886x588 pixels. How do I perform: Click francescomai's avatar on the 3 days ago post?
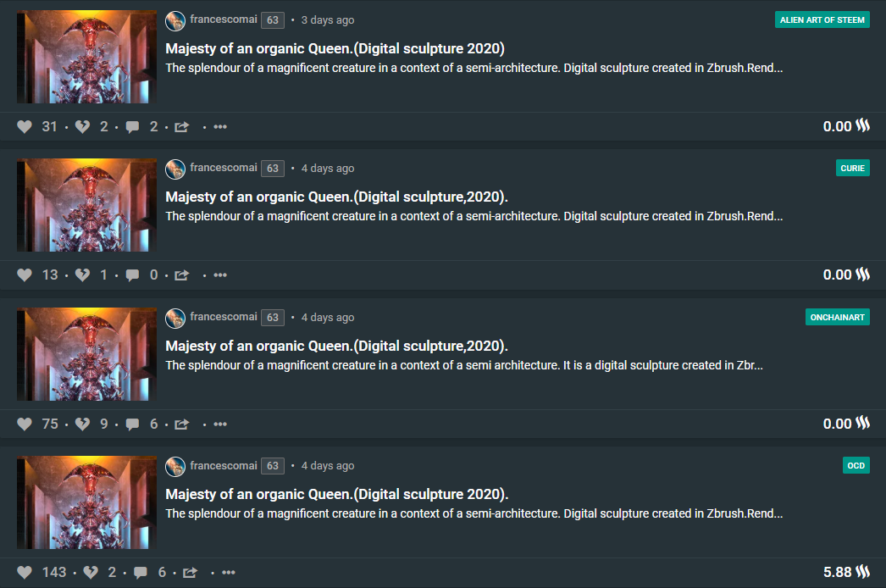coord(175,20)
